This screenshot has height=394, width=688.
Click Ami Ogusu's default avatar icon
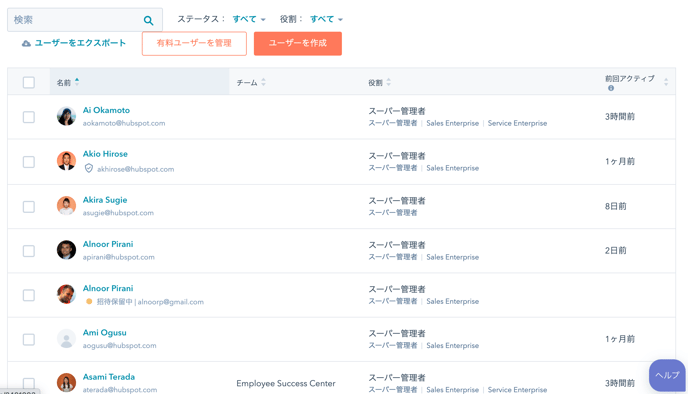(66, 339)
